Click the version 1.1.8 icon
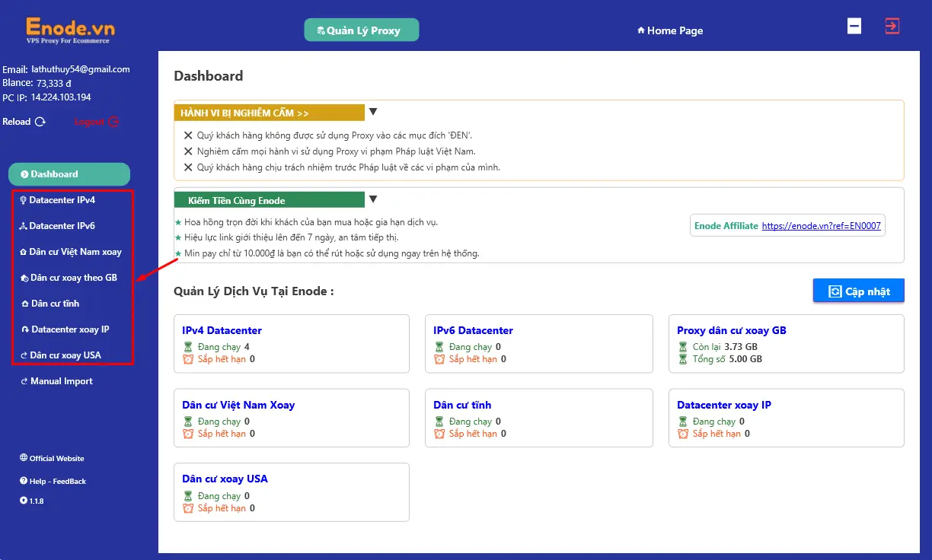 click(x=24, y=501)
